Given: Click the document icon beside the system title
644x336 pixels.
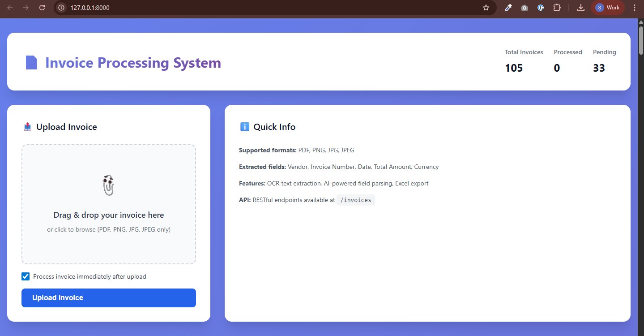Looking at the screenshot, I should coord(31,63).
